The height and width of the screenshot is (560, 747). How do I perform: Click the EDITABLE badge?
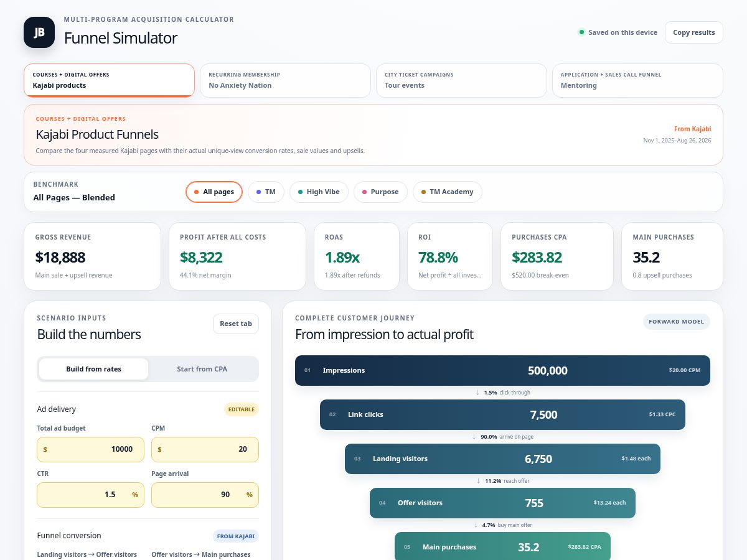[x=242, y=409]
